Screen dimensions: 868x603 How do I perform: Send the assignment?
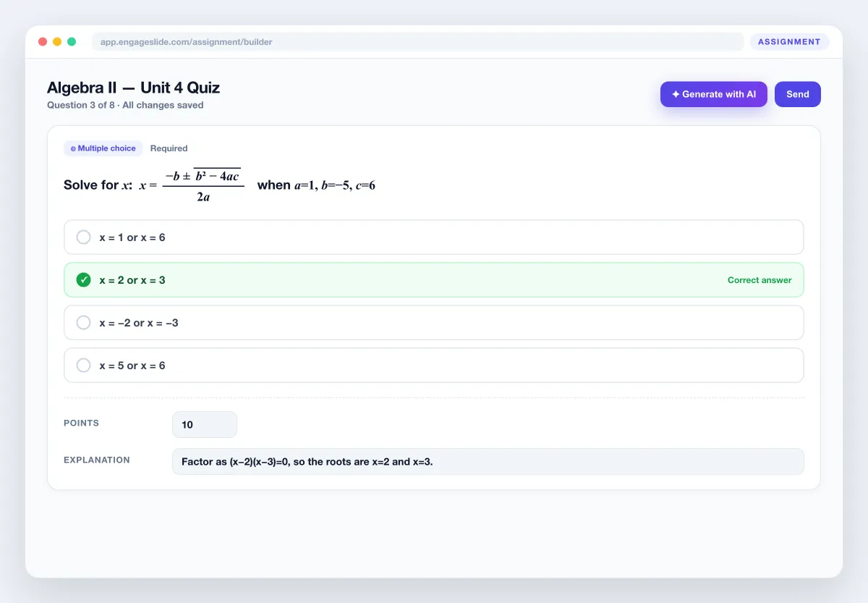tap(798, 94)
